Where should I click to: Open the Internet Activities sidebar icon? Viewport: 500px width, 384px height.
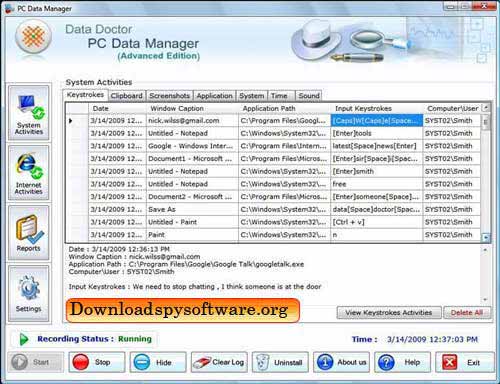[29, 173]
